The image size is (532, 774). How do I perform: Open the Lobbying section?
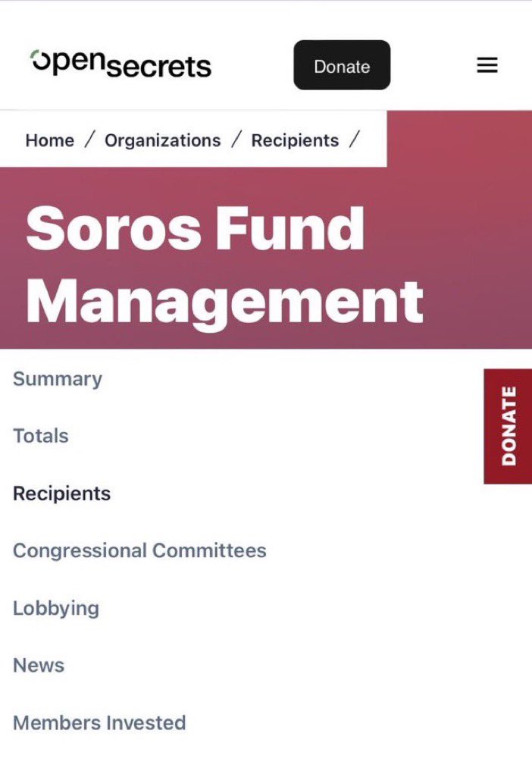tap(56, 608)
